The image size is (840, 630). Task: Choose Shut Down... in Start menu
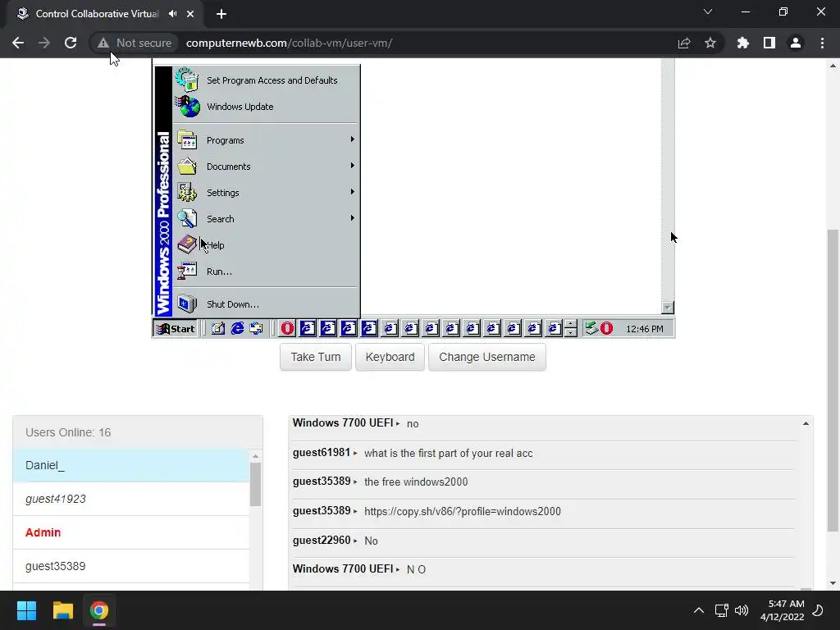267,304
